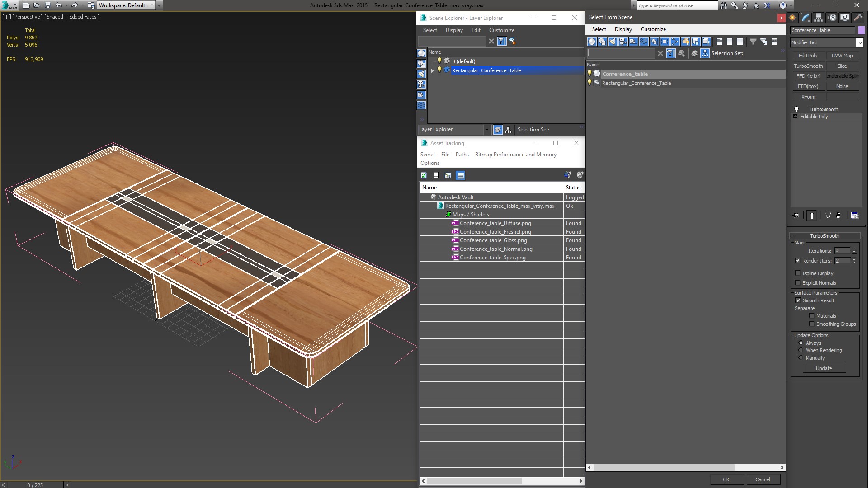Image resolution: width=868 pixels, height=488 pixels.
Task: Toggle Smooth Result checkbox in TurboSmooth
Action: point(798,300)
